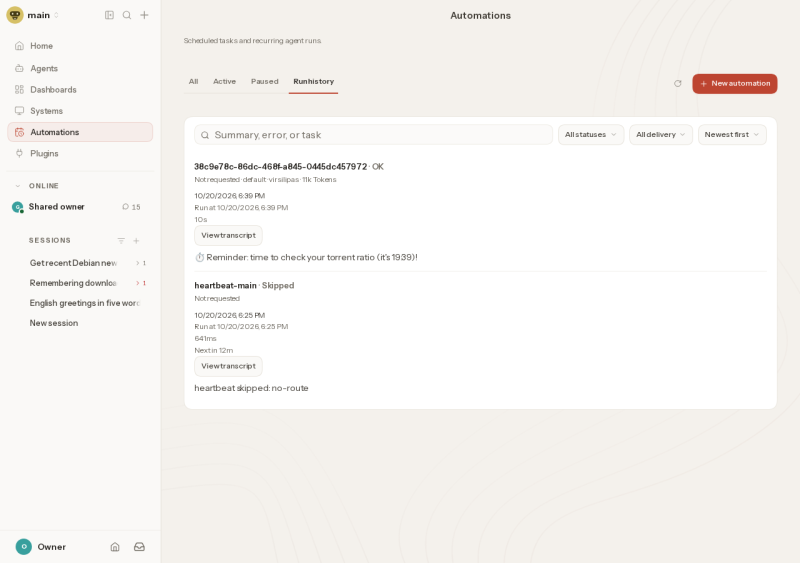
Task: Add a new session with plus icon
Action: (x=136, y=240)
